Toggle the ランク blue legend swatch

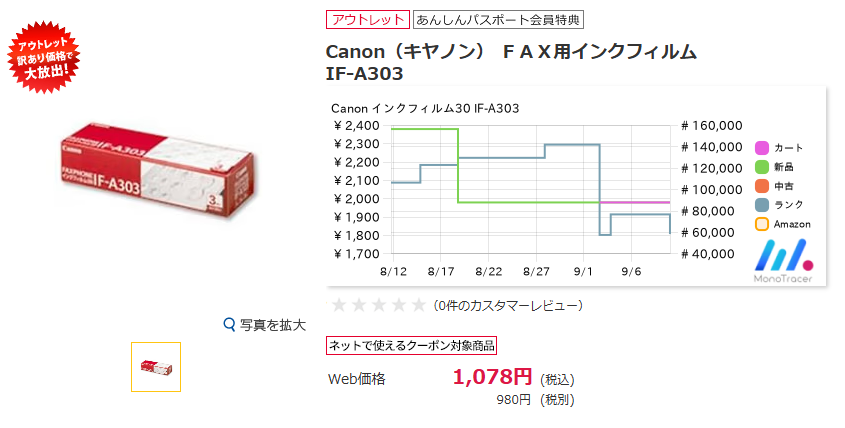(761, 205)
